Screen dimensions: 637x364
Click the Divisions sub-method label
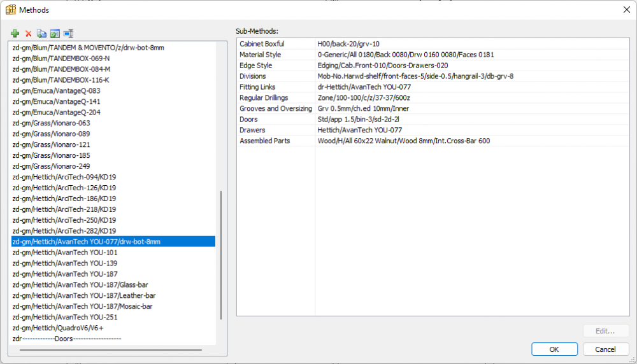252,76
